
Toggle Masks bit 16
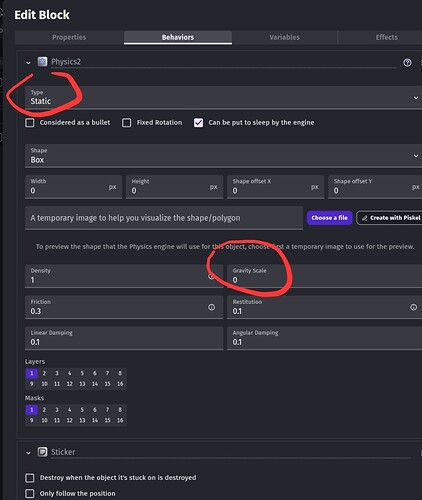120,420
